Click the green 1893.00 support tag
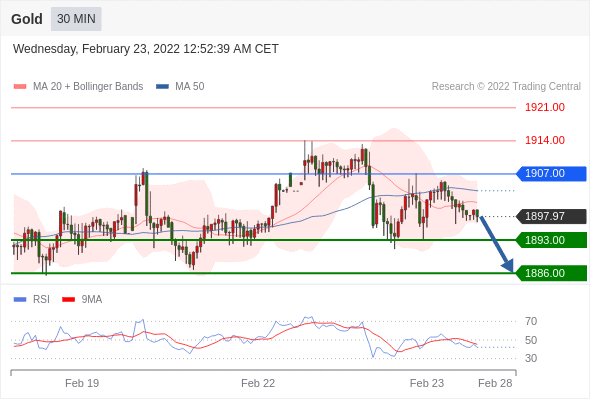The width and height of the screenshot is (590, 400). pyautogui.click(x=551, y=240)
